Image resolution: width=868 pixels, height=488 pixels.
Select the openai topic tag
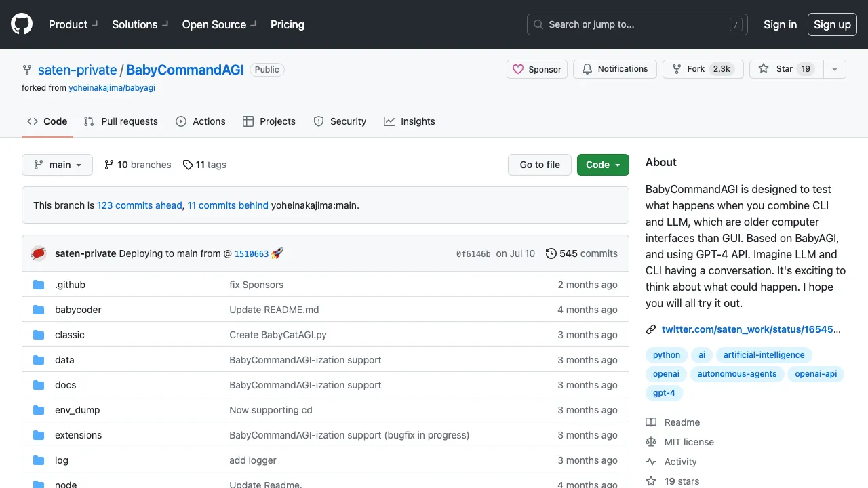(666, 374)
